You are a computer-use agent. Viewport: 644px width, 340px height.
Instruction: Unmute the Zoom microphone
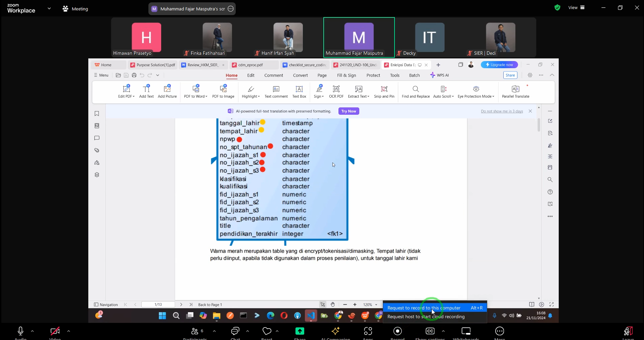coord(20,331)
